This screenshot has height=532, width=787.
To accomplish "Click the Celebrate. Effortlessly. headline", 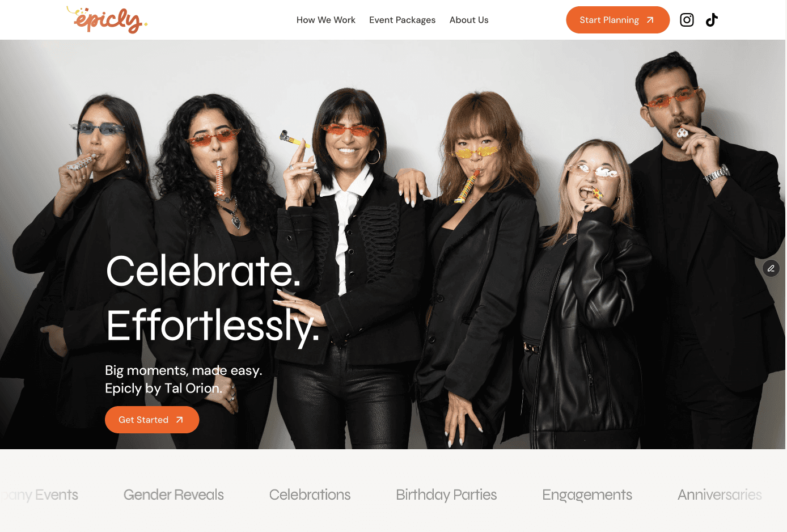I will tap(213, 298).
